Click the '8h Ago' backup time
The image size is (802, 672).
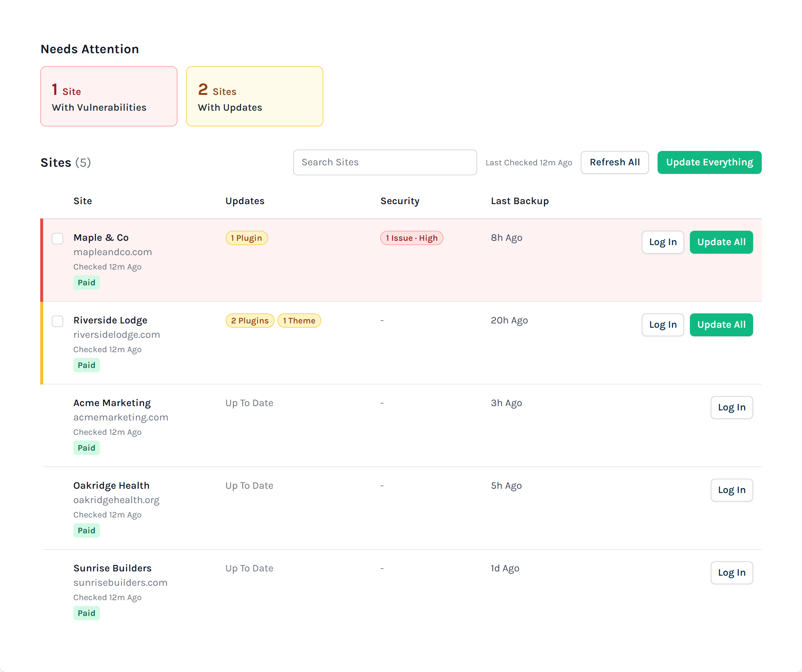pos(506,238)
